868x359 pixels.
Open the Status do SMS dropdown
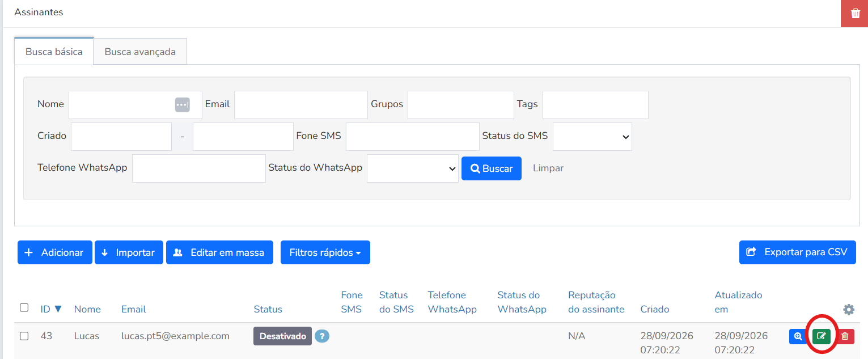point(592,137)
